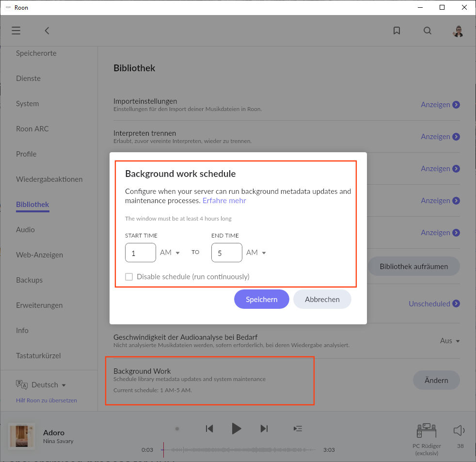Click the start time input field
The height and width of the screenshot is (462, 476).
(x=140, y=253)
